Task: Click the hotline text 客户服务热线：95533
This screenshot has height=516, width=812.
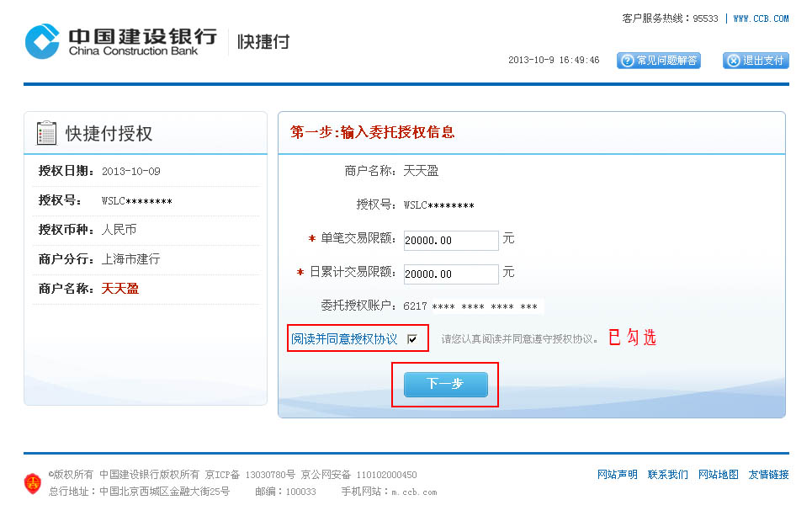Action: pyautogui.click(x=670, y=19)
